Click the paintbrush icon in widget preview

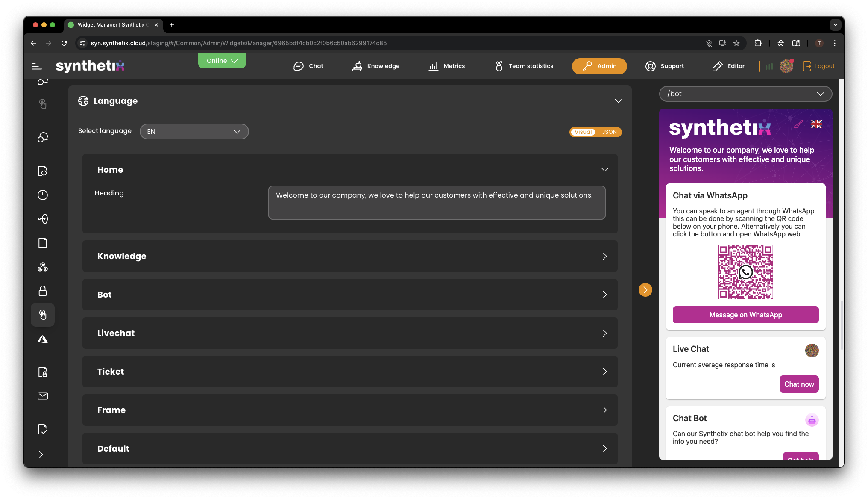[x=798, y=124]
